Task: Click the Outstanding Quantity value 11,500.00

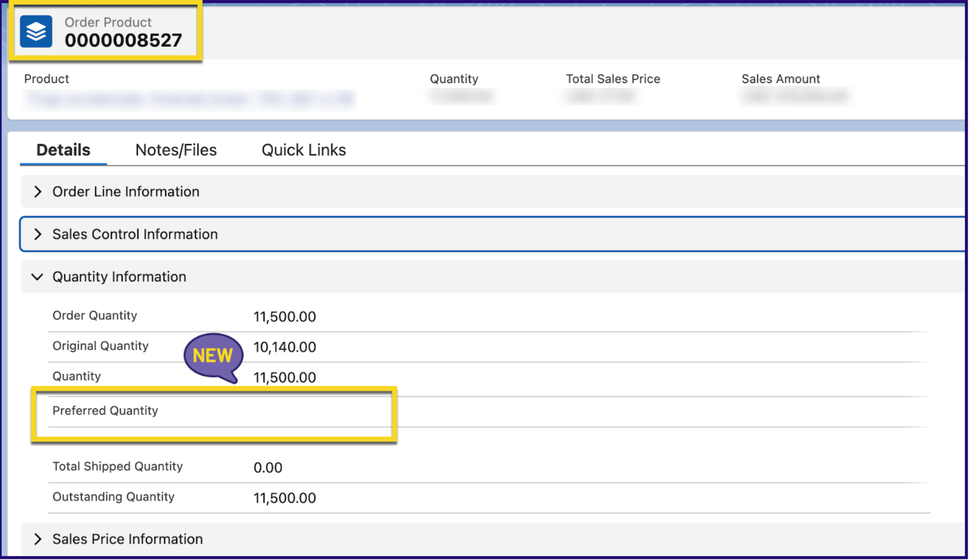Action: pos(284,498)
